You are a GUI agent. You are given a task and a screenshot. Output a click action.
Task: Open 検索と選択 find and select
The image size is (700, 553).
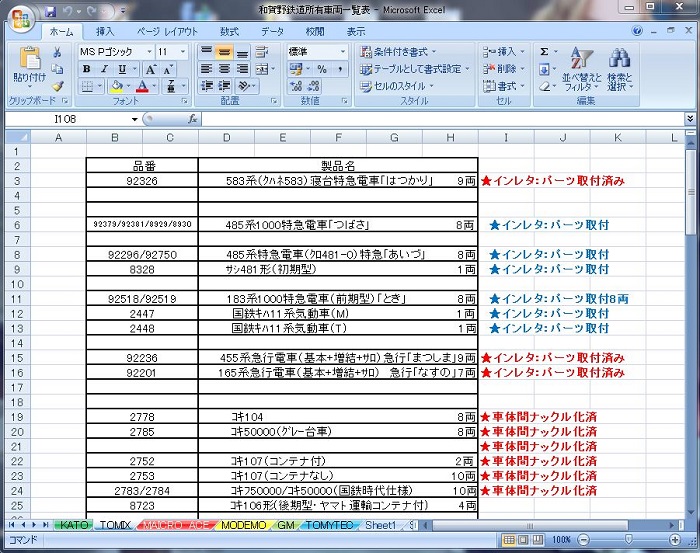[619, 69]
